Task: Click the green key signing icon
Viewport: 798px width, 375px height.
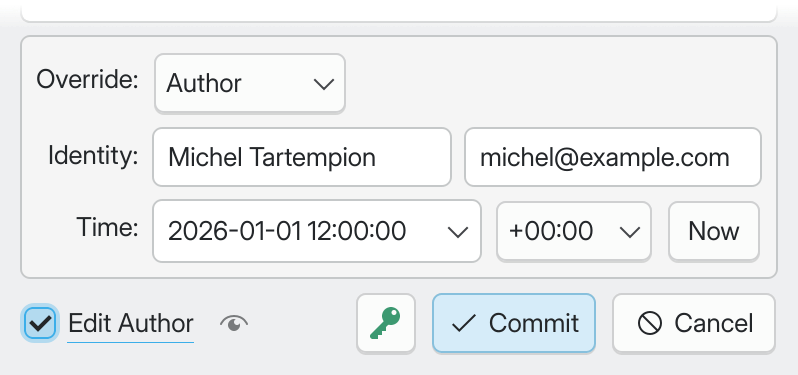Action: tap(386, 323)
